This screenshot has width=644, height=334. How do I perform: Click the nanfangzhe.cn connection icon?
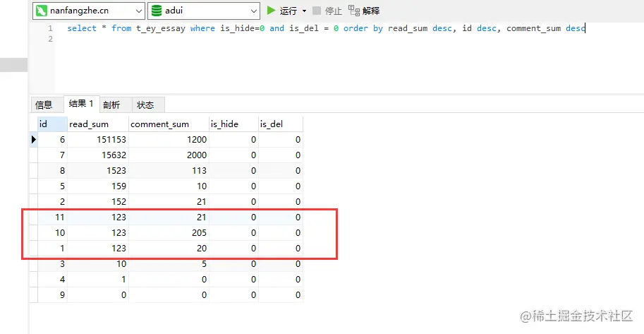click(42, 11)
